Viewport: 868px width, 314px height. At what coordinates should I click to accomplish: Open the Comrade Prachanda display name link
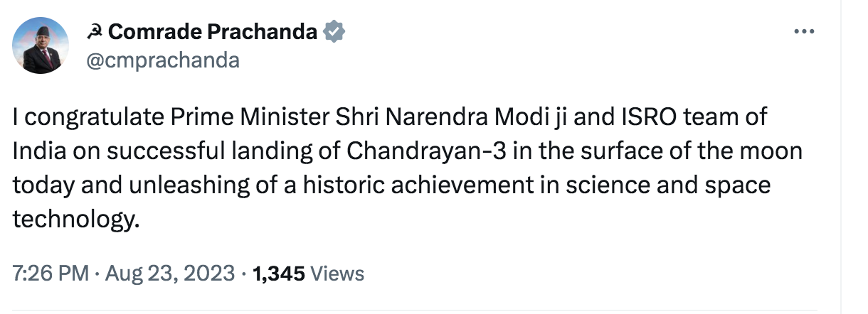[x=213, y=31]
